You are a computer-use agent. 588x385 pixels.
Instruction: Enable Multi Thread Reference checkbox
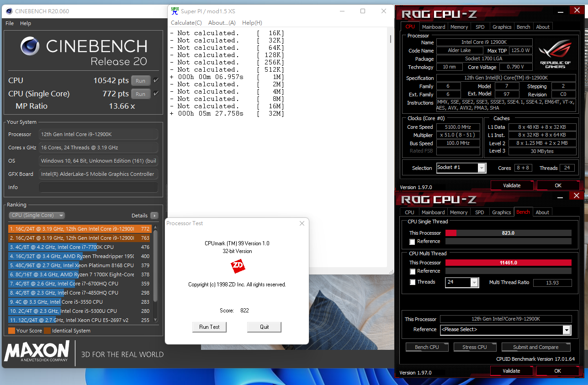[x=413, y=271]
